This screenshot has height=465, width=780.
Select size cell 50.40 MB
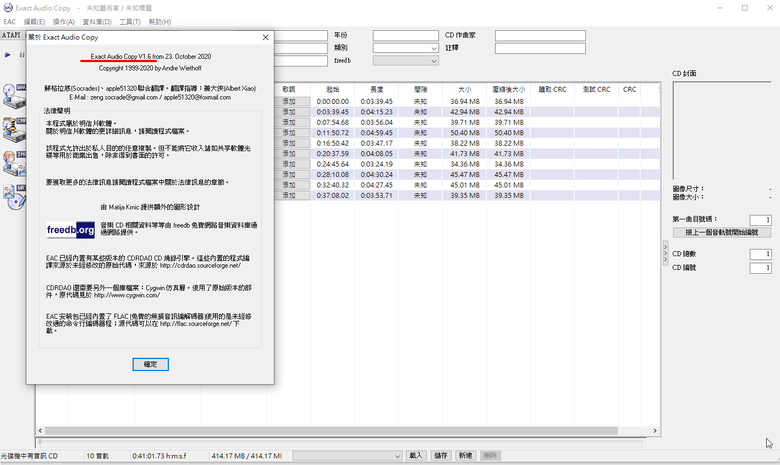click(465, 133)
